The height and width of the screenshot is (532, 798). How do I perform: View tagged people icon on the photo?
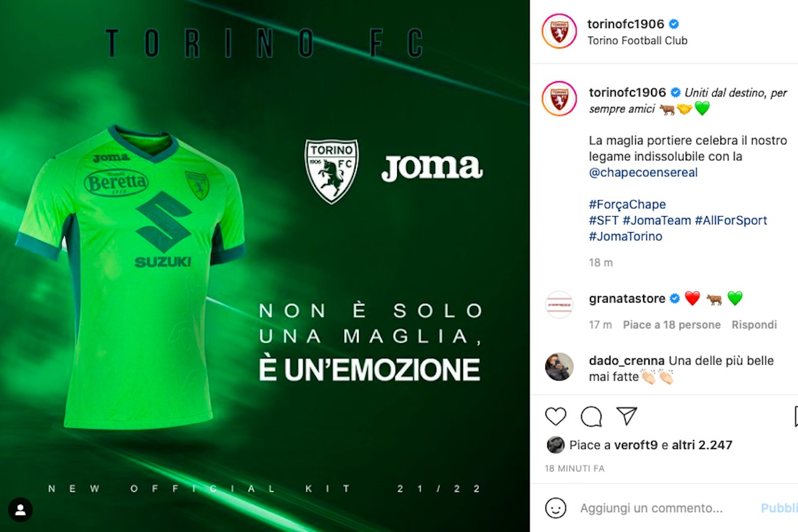pyautogui.click(x=21, y=510)
